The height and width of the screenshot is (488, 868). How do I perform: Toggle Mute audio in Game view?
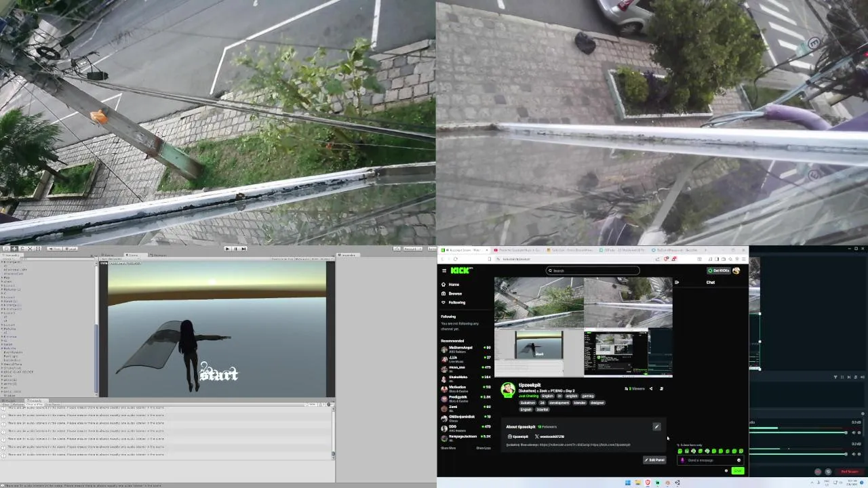coord(303,259)
